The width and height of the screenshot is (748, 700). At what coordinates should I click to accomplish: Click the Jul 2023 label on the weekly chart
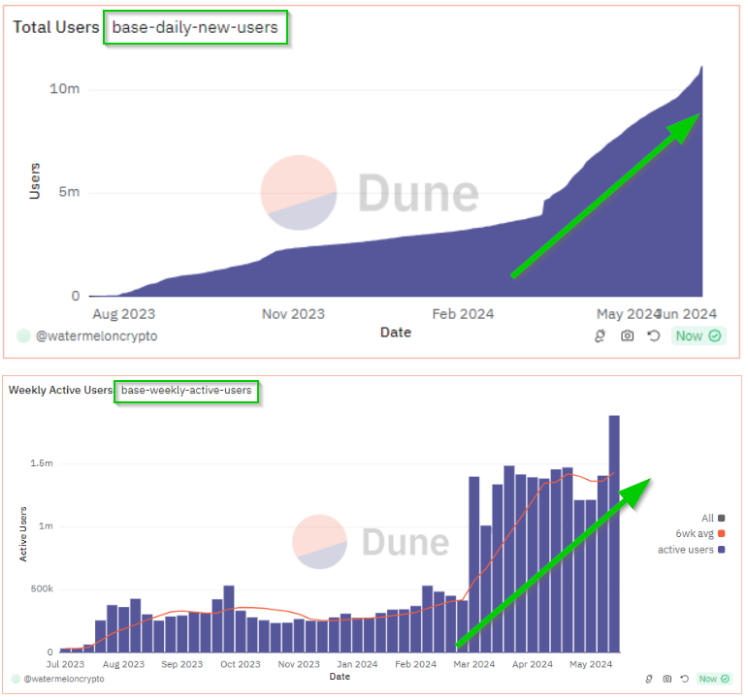[x=65, y=664]
